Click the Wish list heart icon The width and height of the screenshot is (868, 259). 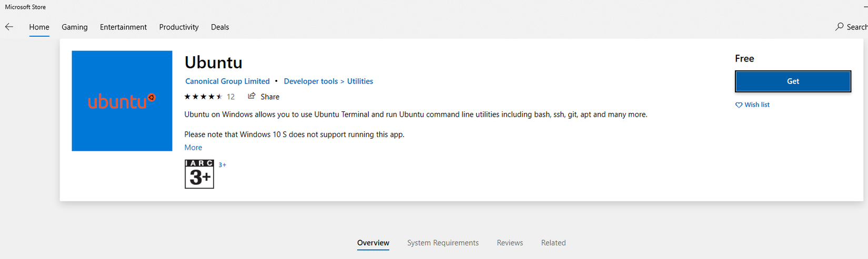point(739,105)
